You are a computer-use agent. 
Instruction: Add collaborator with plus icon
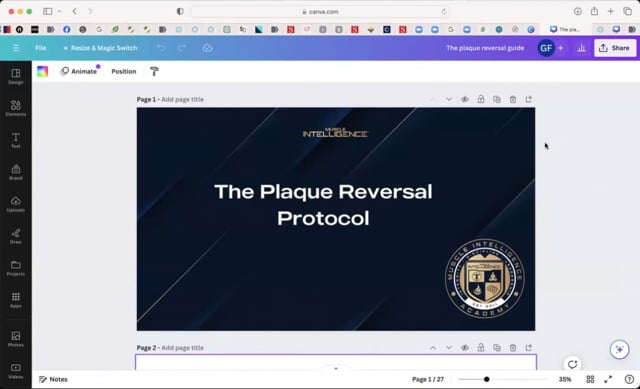(x=560, y=48)
